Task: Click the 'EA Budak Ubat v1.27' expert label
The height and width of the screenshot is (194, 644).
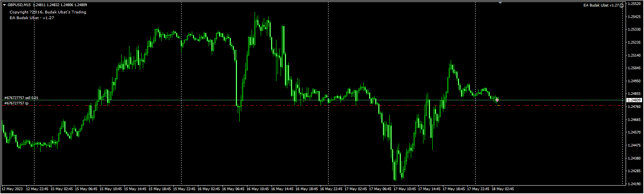Action: tap(601, 5)
